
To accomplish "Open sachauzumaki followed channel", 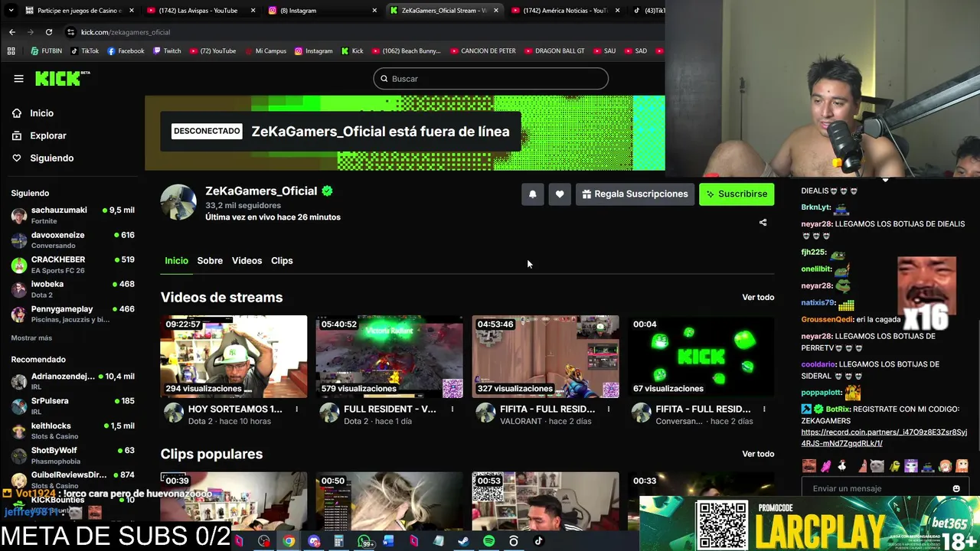I will tap(73, 215).
